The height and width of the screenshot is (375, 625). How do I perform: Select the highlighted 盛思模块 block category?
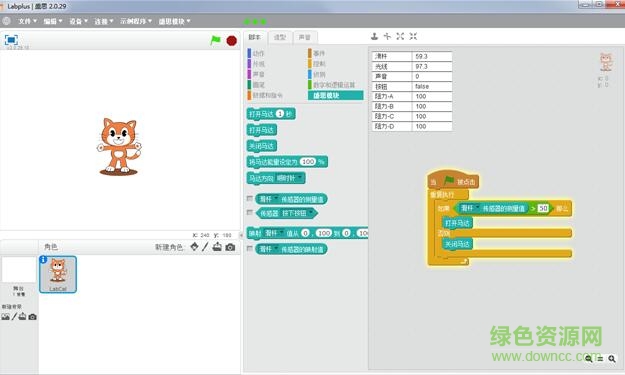[x=336, y=95]
